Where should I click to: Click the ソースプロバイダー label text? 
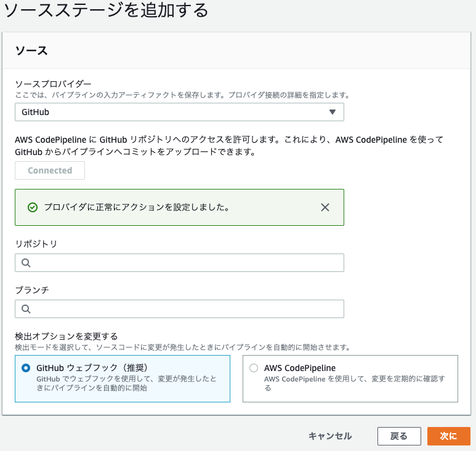53,84
